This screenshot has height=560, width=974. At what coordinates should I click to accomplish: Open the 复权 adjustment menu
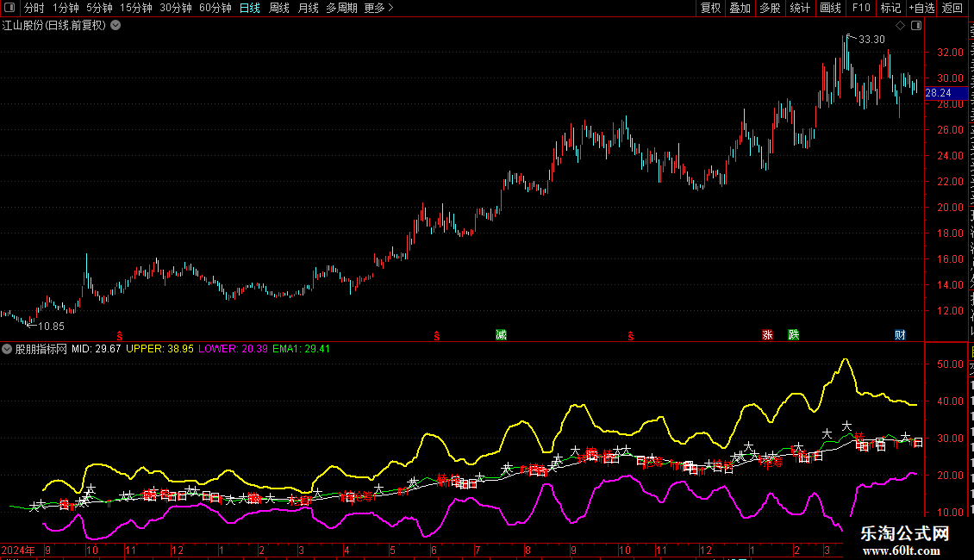710,8
